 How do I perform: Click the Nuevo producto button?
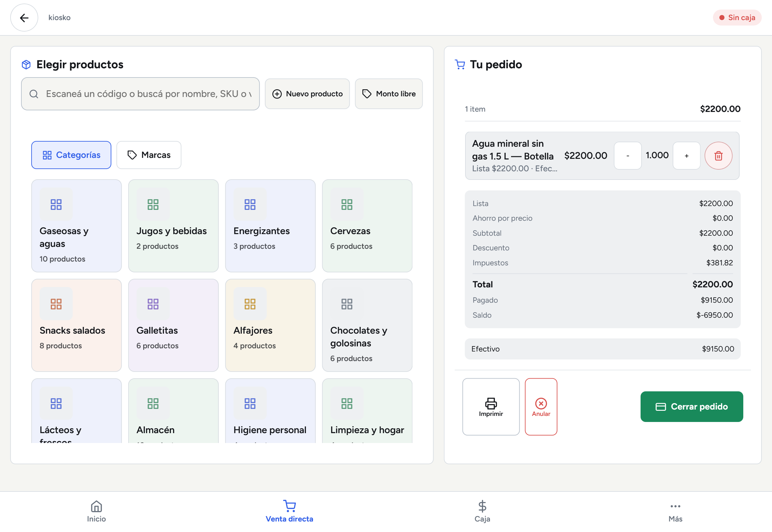coord(307,94)
